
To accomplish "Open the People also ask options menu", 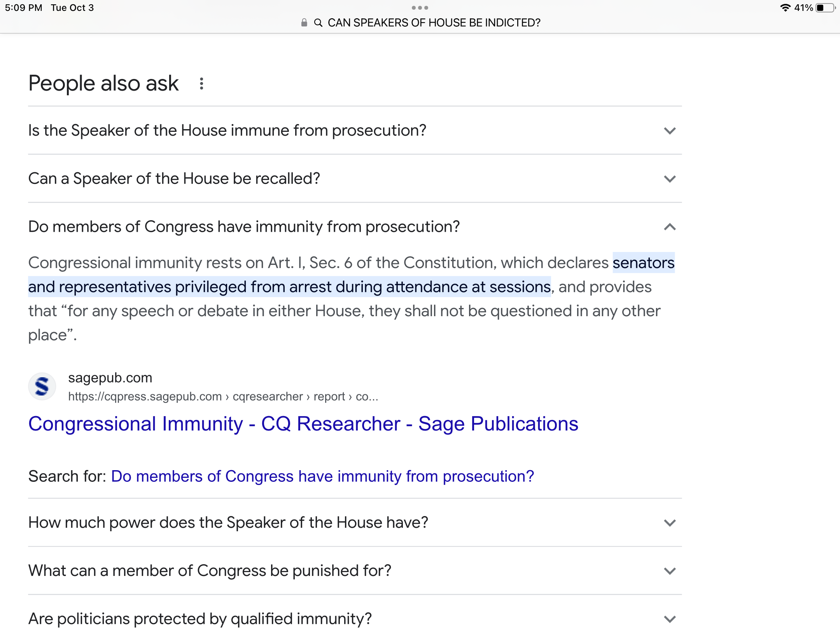I will (x=201, y=84).
